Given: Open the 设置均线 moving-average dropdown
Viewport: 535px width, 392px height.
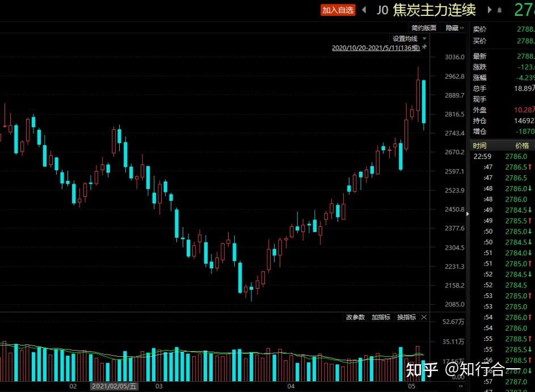Looking at the screenshot, I should (405, 38).
